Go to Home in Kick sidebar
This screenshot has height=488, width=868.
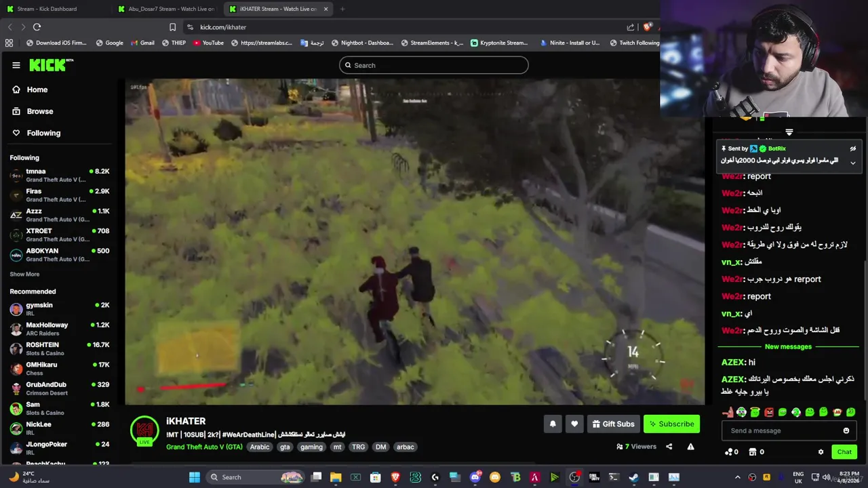pos(30,89)
